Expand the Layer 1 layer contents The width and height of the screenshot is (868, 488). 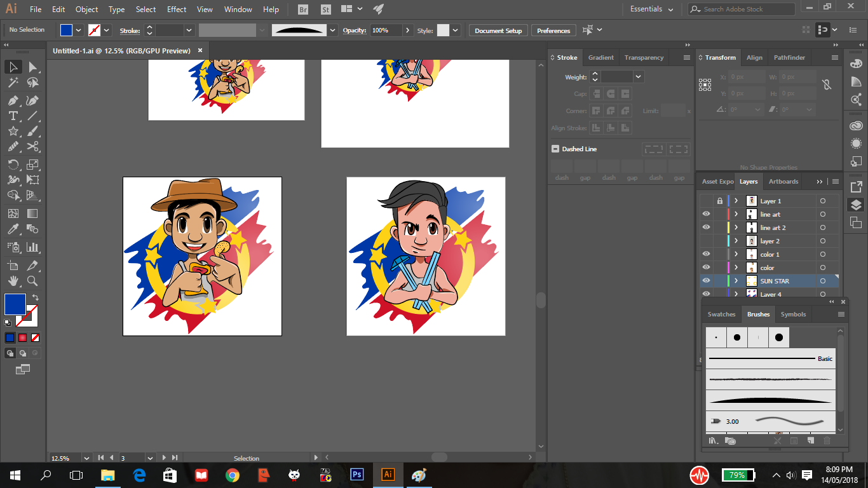click(x=736, y=201)
